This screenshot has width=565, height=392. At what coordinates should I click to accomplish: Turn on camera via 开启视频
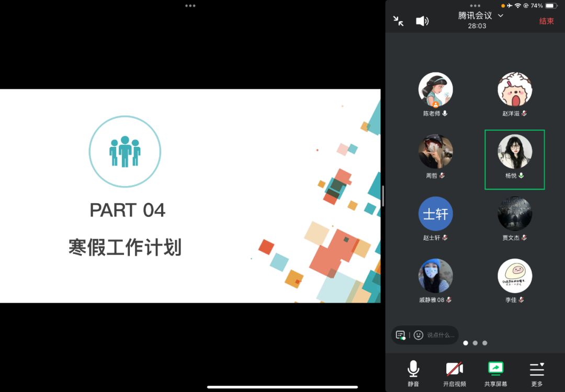pos(454,369)
